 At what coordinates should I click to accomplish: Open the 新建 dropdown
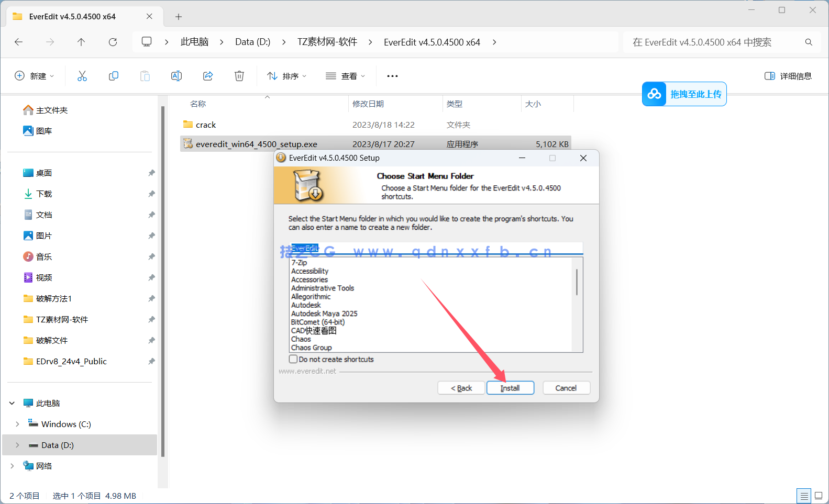tap(34, 76)
